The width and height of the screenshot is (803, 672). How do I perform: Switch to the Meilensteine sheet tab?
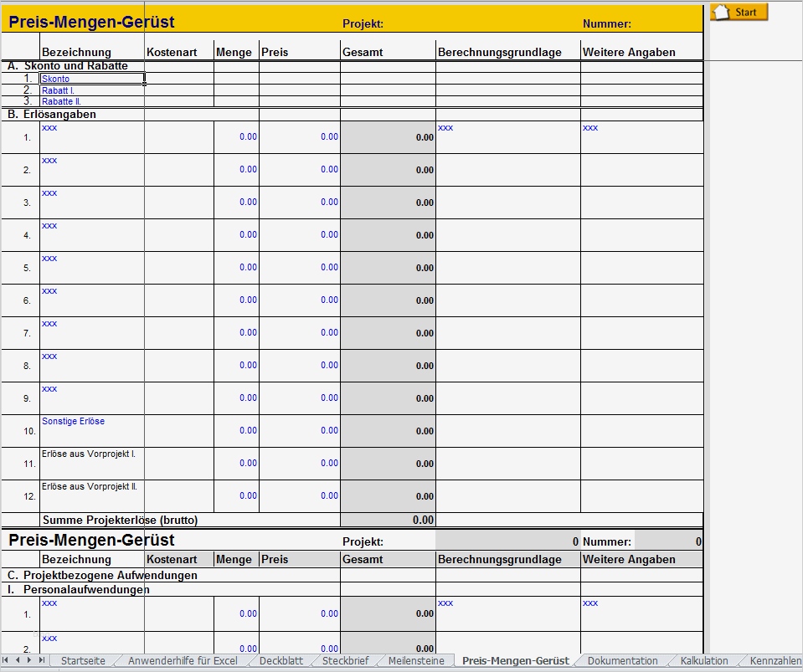pos(416,661)
